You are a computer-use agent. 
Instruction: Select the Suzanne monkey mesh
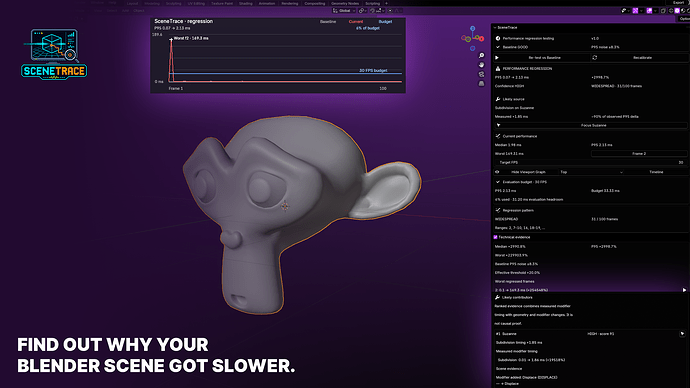tap(282, 211)
